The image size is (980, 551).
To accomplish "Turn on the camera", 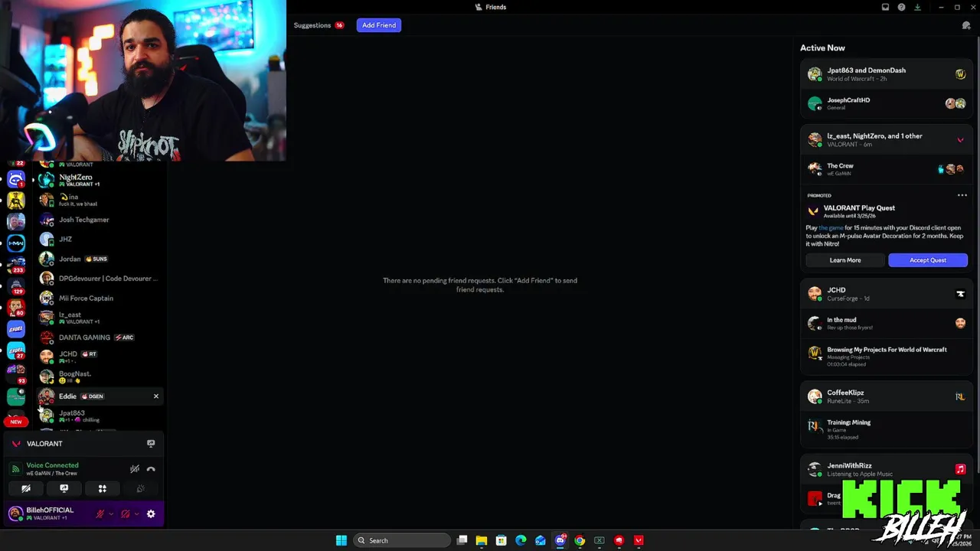I will [x=26, y=488].
